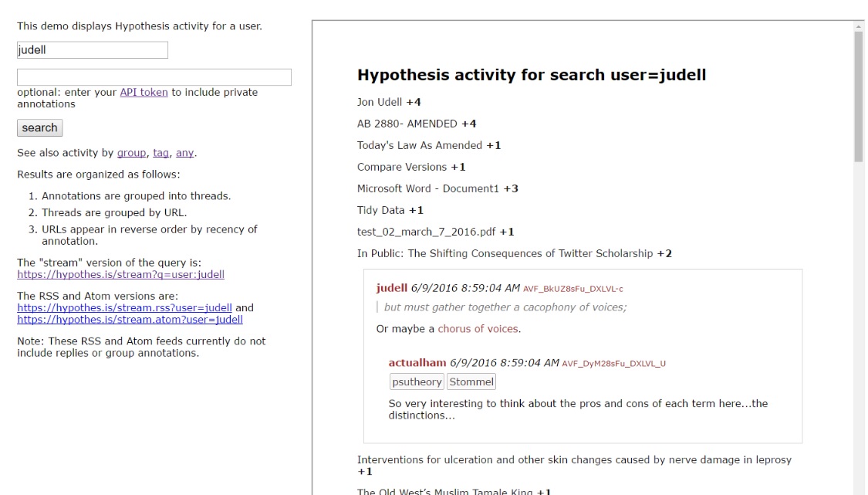This screenshot has width=868, height=495.
Task: Expand Today's Law As Amended +1
Action: point(429,145)
